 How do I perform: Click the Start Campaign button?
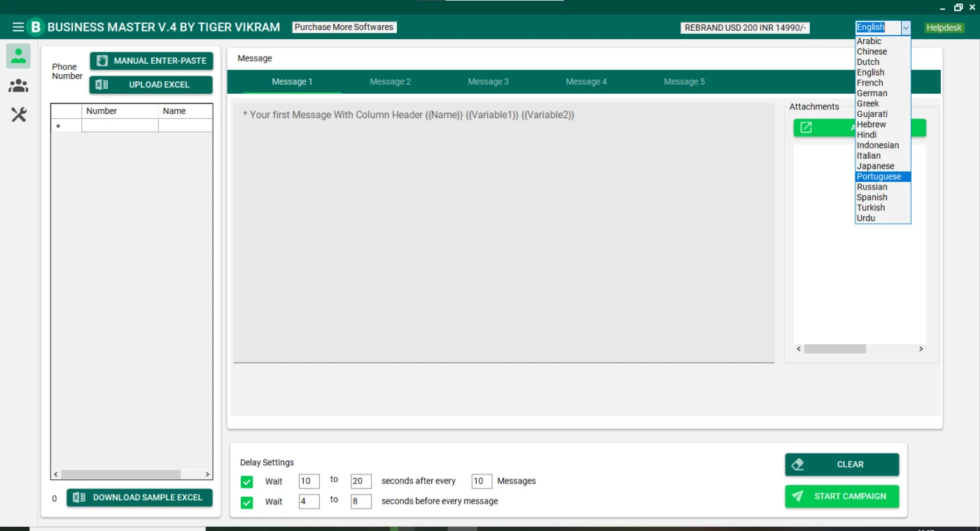(842, 496)
